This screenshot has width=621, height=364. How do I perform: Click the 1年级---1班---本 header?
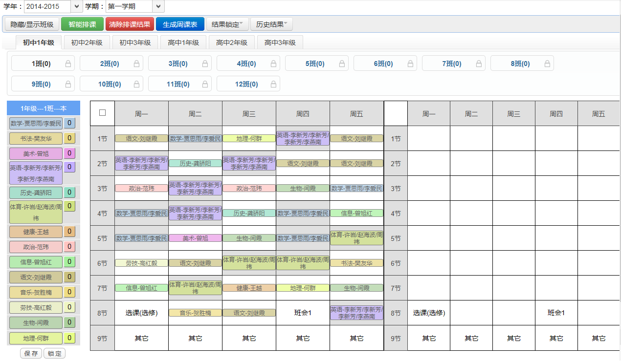pos(44,108)
